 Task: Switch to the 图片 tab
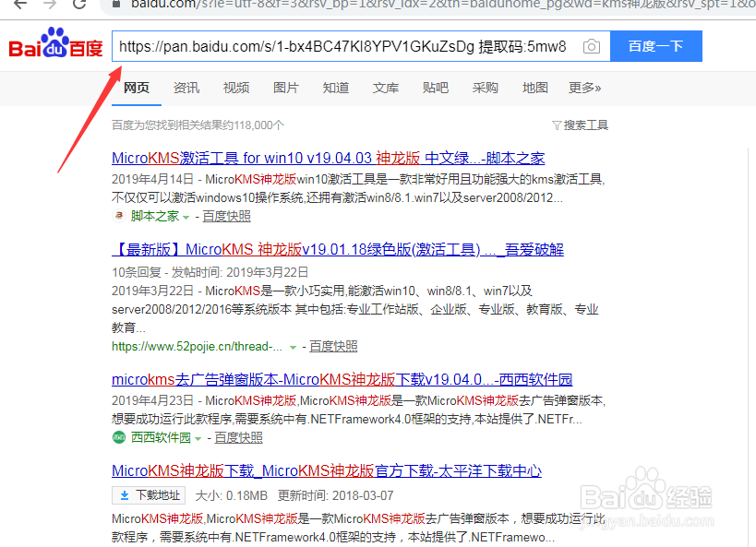(286, 88)
